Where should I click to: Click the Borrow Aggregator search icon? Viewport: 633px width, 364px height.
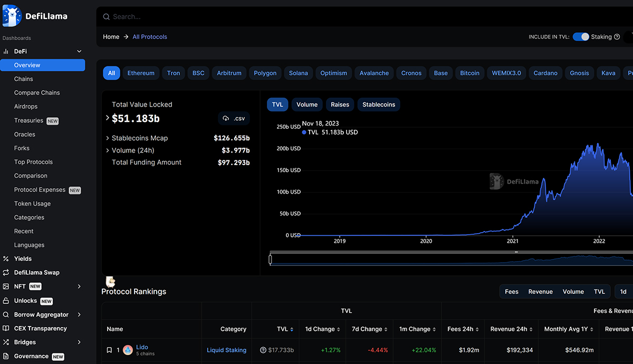(6, 314)
